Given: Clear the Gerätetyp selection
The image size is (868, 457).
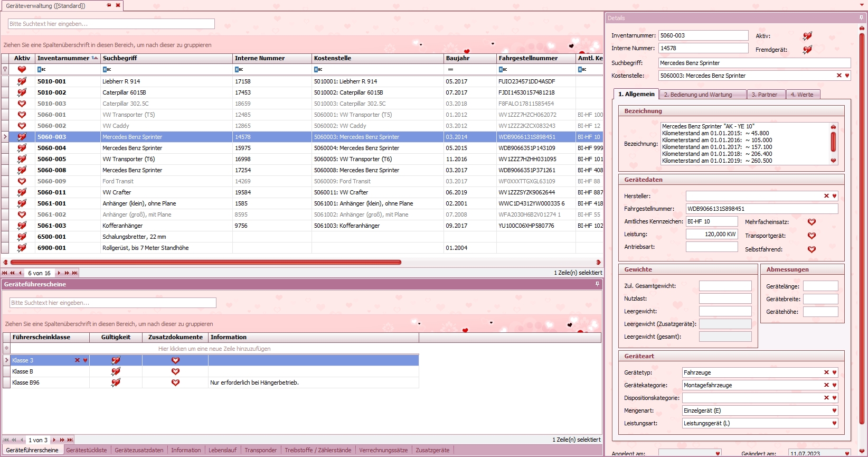Looking at the screenshot, I should coord(826,372).
